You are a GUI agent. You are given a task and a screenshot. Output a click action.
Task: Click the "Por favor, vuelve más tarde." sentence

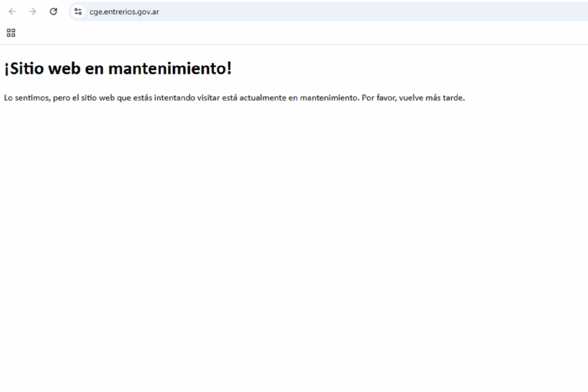413,98
